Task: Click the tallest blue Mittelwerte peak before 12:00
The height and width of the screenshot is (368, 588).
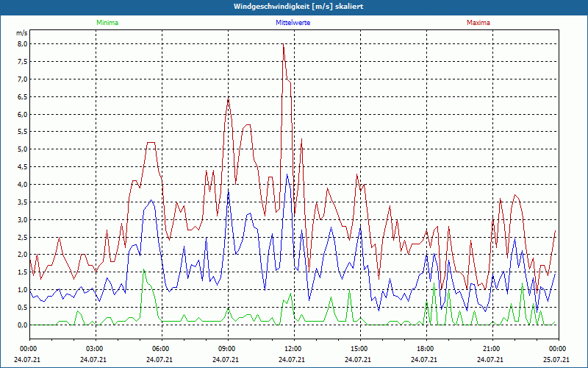Action: click(287, 174)
